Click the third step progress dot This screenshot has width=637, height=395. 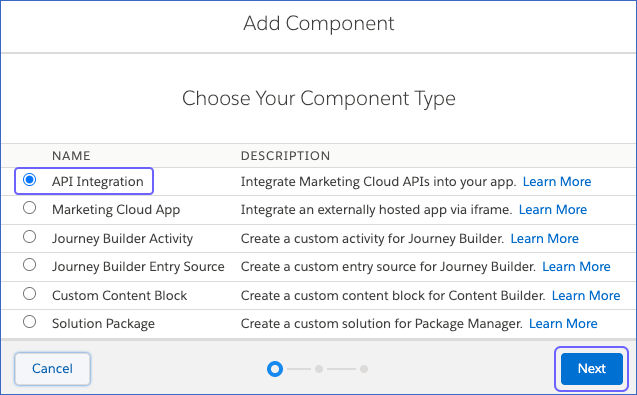364,369
